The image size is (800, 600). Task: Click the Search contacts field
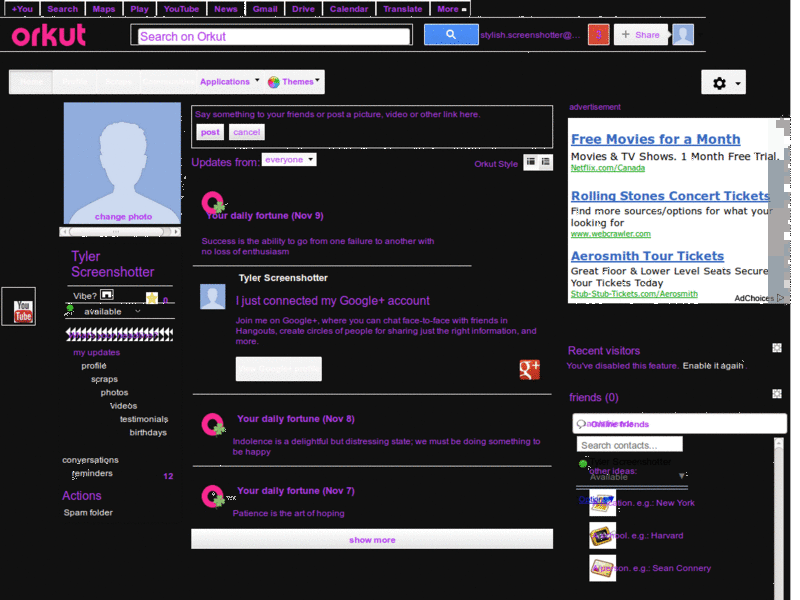coord(630,445)
